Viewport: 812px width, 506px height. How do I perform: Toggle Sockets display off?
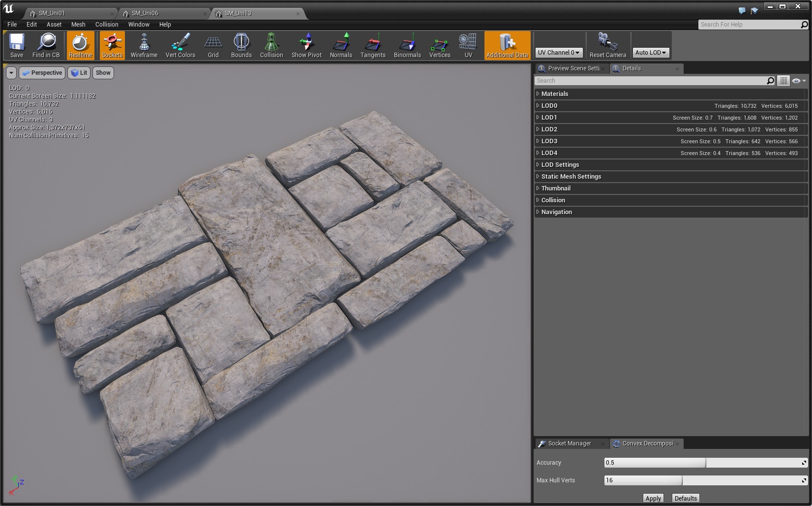112,45
